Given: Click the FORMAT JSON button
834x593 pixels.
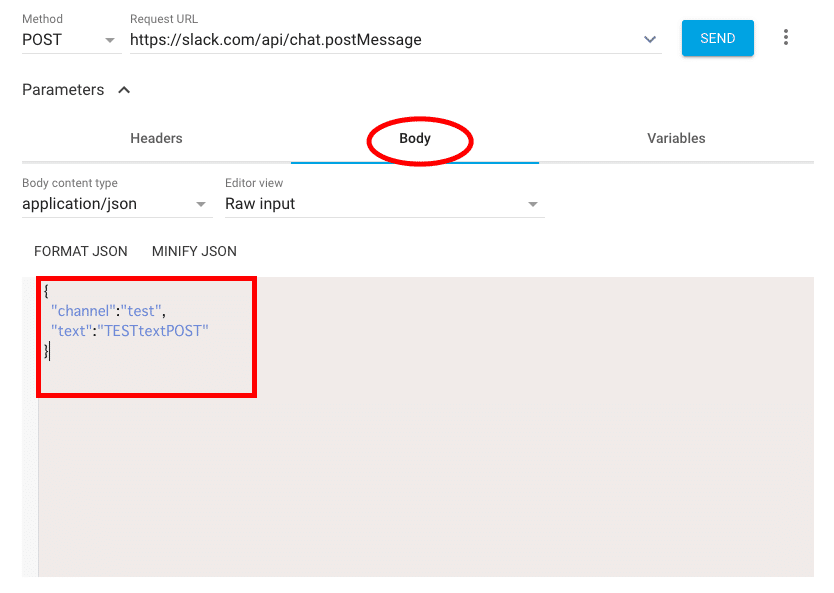Looking at the screenshot, I should pos(81,251).
